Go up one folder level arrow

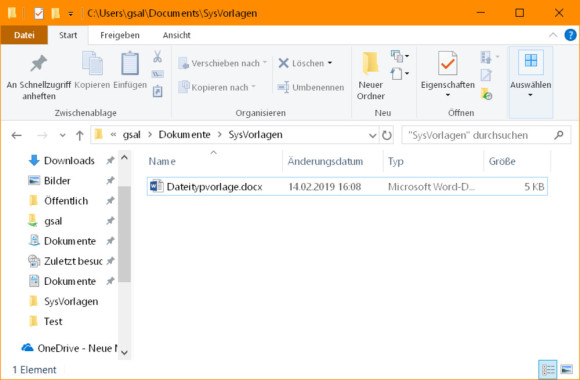pos(80,135)
